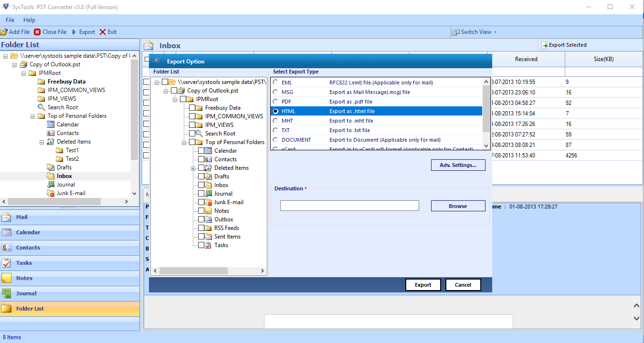The height and width of the screenshot is (343, 644).
Task: Open Tasks view icon in left navigation
Action: [7, 263]
